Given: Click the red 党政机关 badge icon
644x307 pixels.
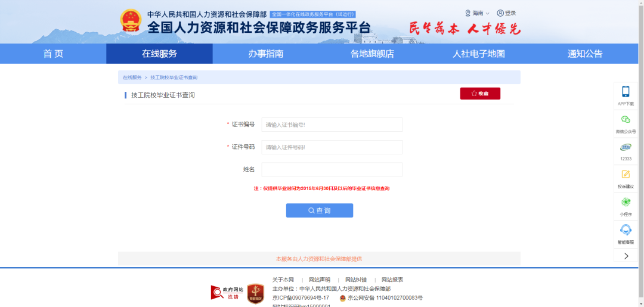Looking at the screenshot, I should (255, 293).
